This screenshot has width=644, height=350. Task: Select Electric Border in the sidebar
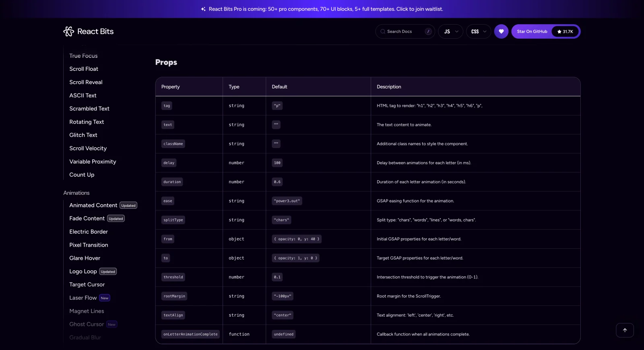tap(89, 232)
